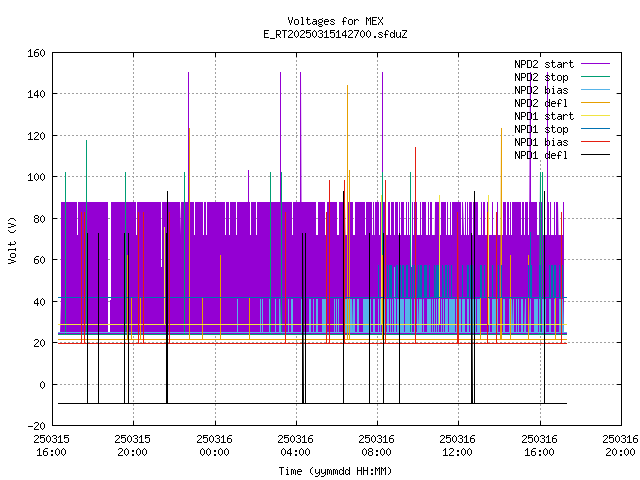
Task: Click the 'Voltages for MEX' chart title
Action: (335, 21)
